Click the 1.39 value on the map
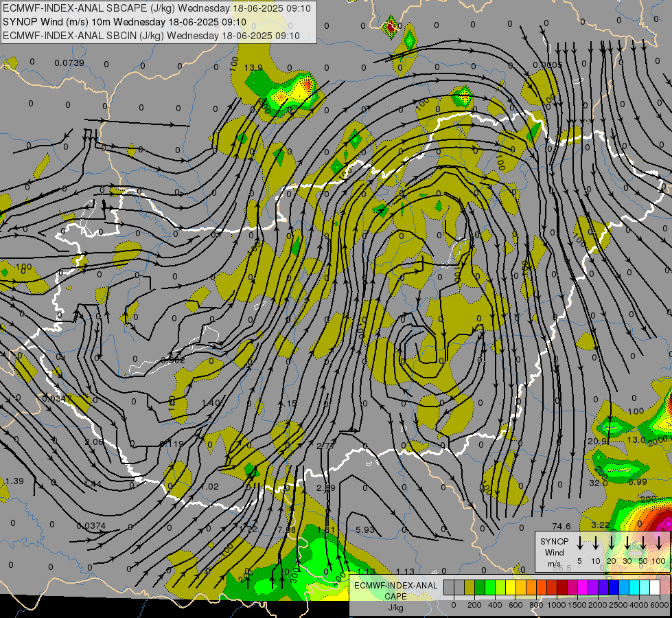Viewport: 672px width, 618px height. [14, 481]
